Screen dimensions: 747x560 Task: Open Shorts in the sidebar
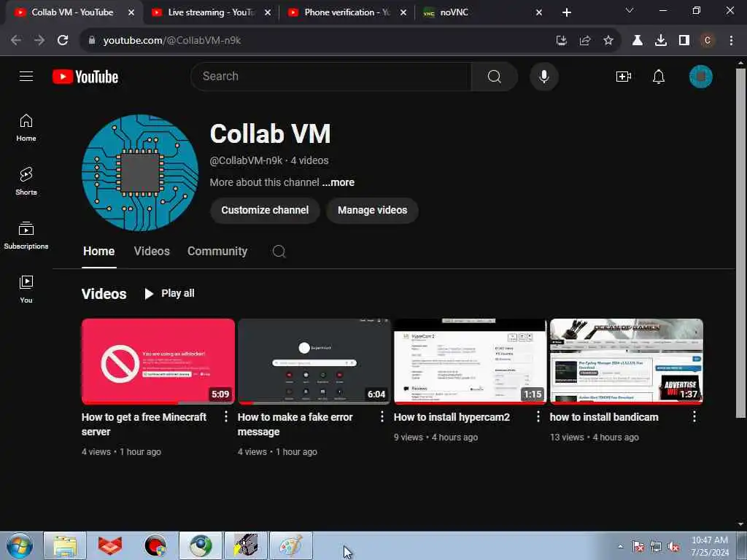26,181
